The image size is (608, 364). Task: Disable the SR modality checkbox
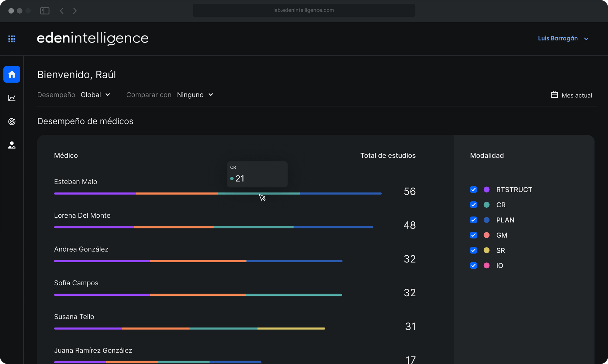pos(473,250)
